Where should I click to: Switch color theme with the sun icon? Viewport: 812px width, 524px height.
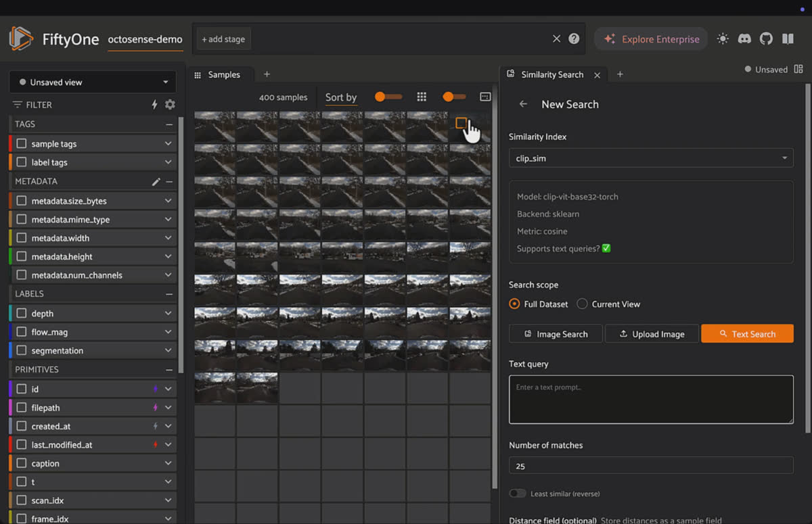point(723,39)
